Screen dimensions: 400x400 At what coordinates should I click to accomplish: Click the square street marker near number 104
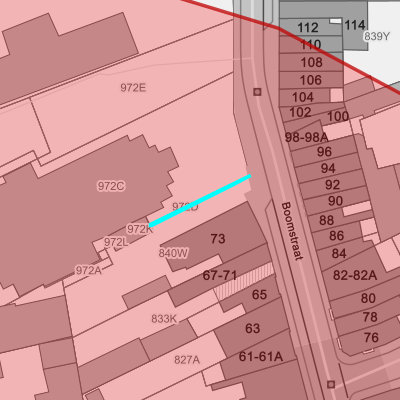257,92
